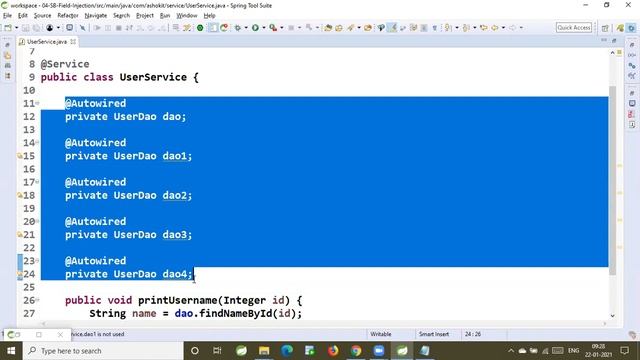Click the editor scroll down arrow

click(x=612, y=316)
